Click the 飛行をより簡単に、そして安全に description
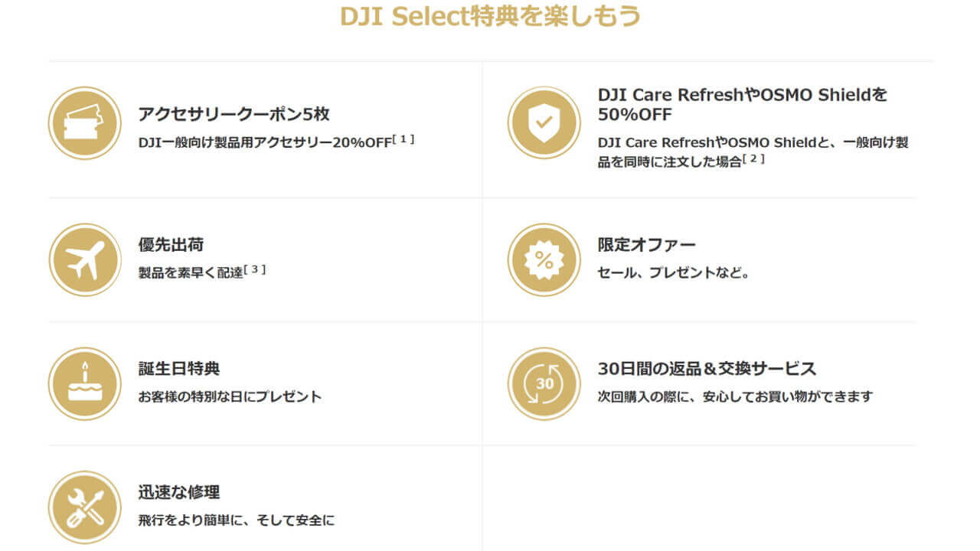The width and height of the screenshot is (980, 551). [237, 520]
